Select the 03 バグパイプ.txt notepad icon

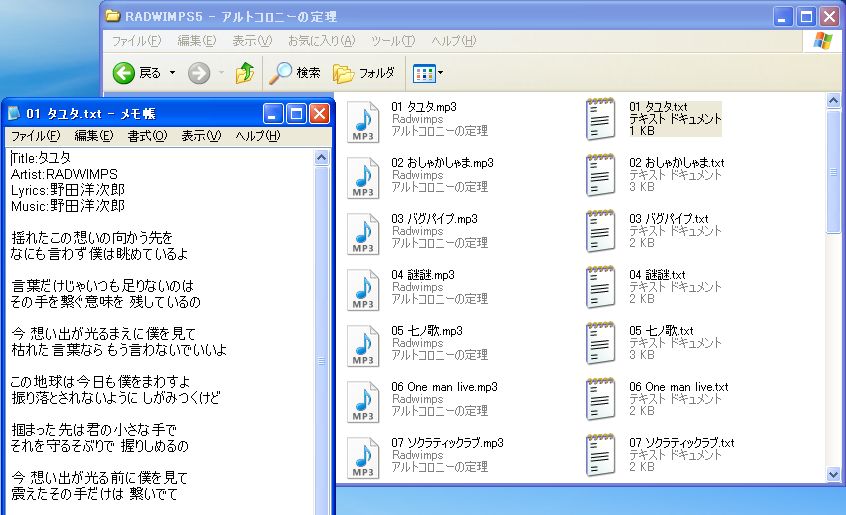[x=601, y=231]
